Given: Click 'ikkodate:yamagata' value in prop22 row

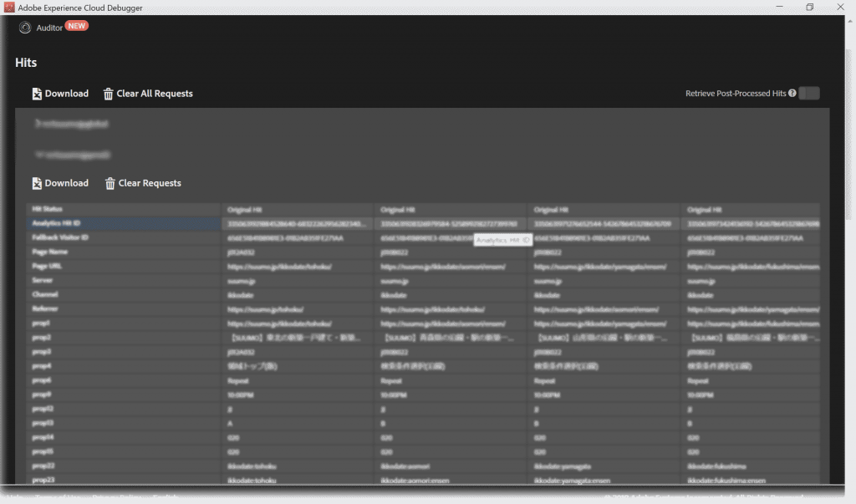Looking at the screenshot, I should [563, 466].
